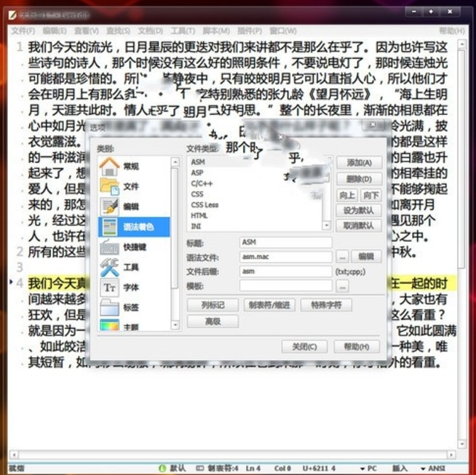Click the 编辑 button beside 语法文件
The image size is (476, 475).
tap(366, 257)
